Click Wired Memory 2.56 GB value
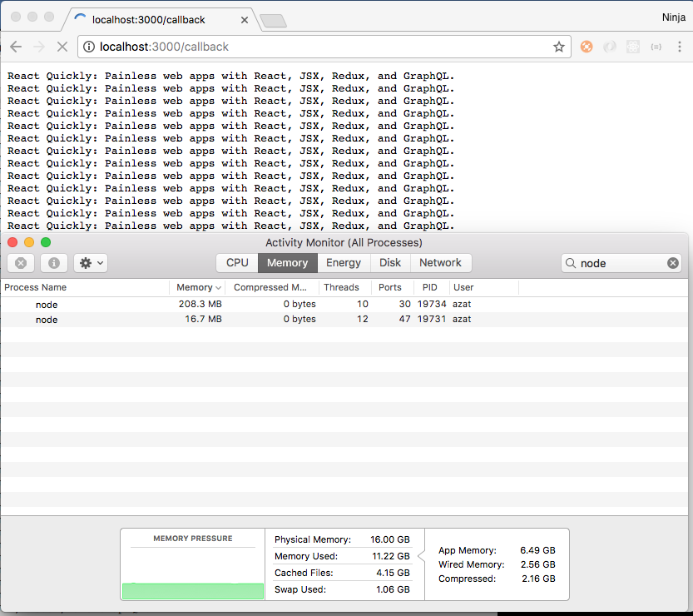 (538, 564)
